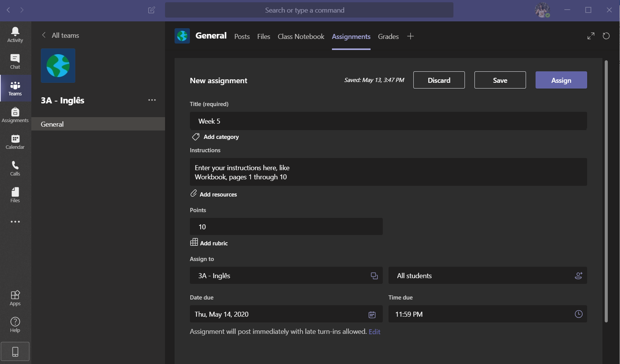The width and height of the screenshot is (620, 364).
Task: Open the time due dropdown
Action: coord(578,314)
